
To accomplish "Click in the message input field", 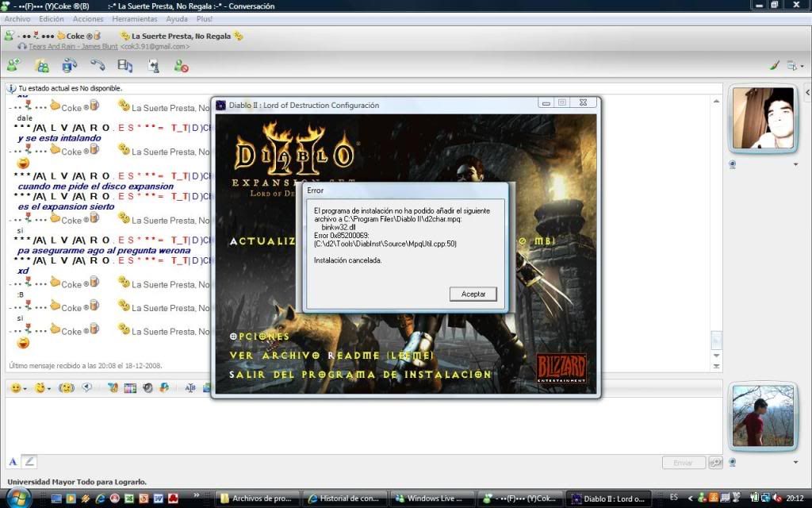I will click(363, 425).
